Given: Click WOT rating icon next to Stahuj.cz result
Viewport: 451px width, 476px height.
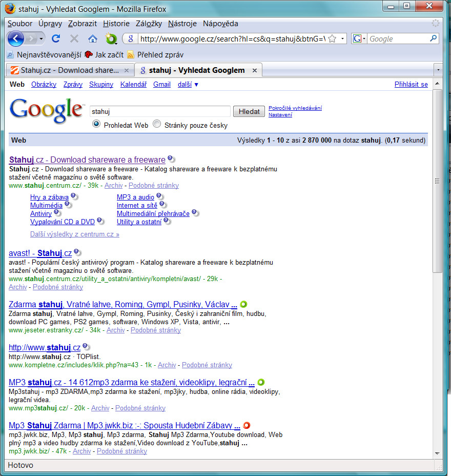Looking at the screenshot, I should 171,158.
